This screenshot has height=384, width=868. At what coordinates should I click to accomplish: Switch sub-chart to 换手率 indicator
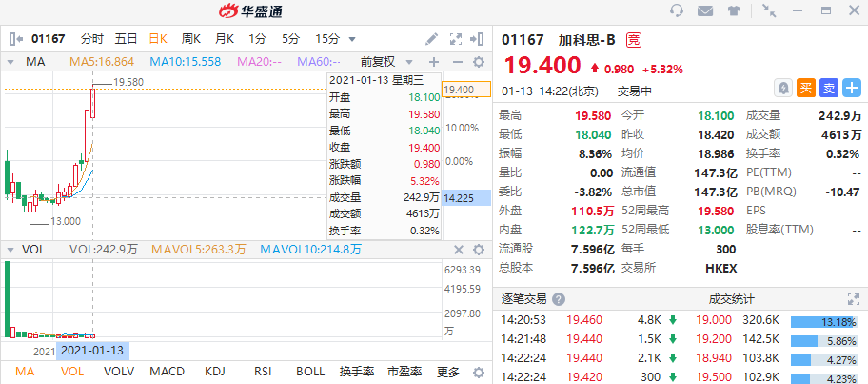[357, 372]
